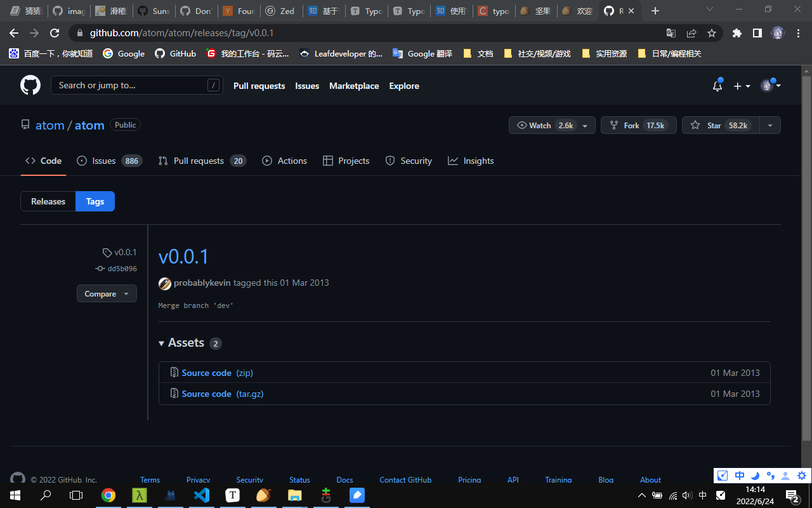Open the 文档 bookmarks folder
Image resolution: width=812 pixels, height=508 pixels.
478,53
